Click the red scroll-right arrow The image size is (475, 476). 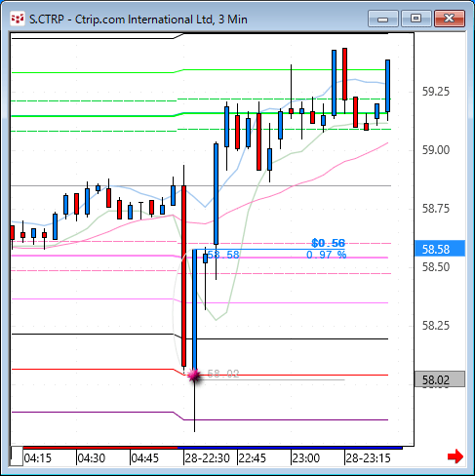[455, 456]
